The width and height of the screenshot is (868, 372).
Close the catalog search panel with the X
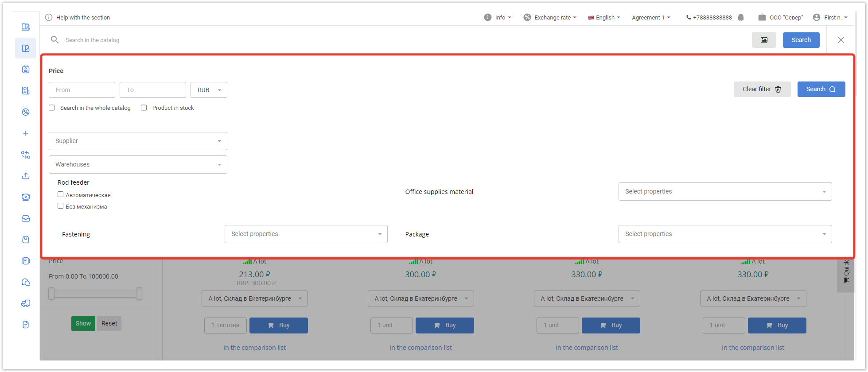(x=841, y=40)
